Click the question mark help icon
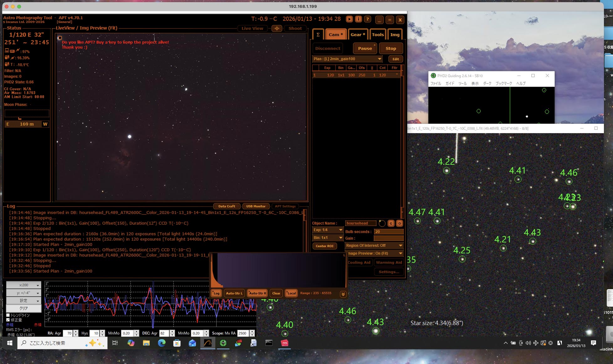The width and height of the screenshot is (613, 364). point(367,19)
